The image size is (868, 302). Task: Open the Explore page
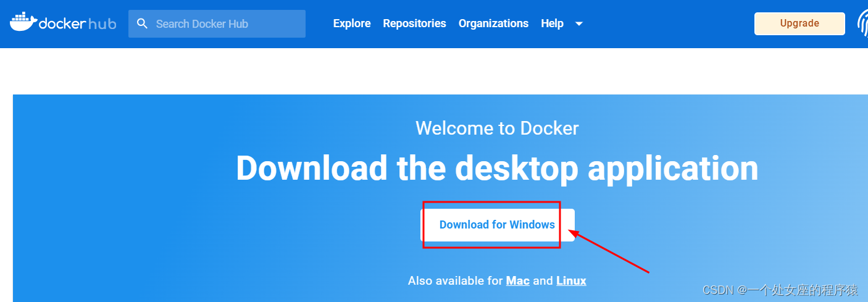pos(352,23)
